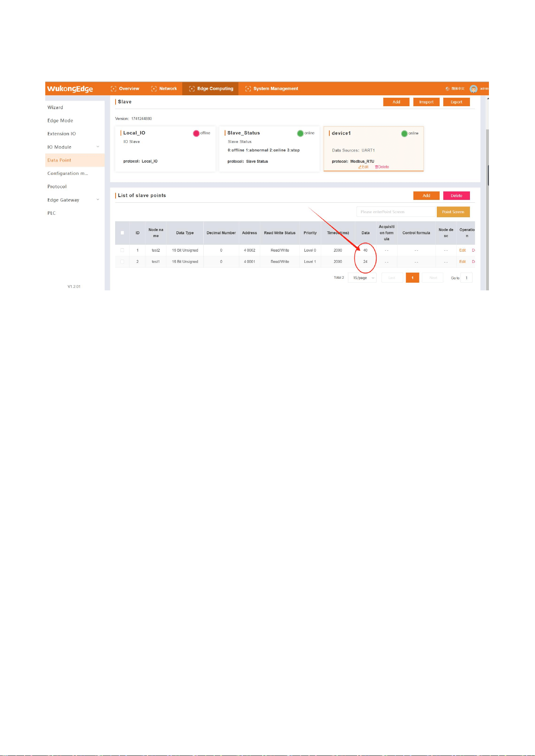Click the Data Type column header
Viewport: 535px width, 756px height.
(185, 233)
